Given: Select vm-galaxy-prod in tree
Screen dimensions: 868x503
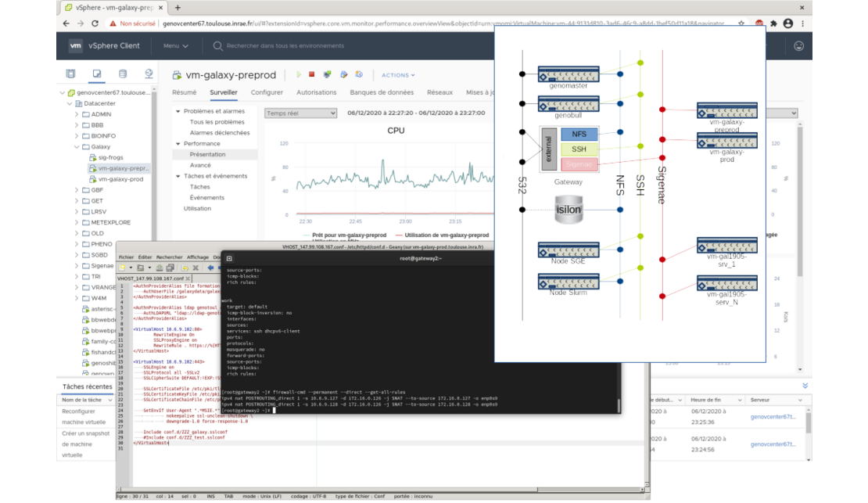Looking at the screenshot, I should pyautogui.click(x=120, y=179).
